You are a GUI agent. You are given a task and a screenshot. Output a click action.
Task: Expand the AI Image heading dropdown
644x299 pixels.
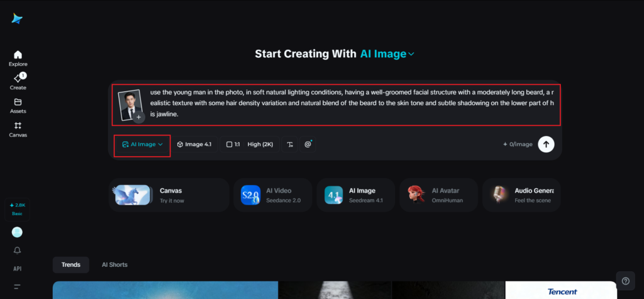point(387,54)
